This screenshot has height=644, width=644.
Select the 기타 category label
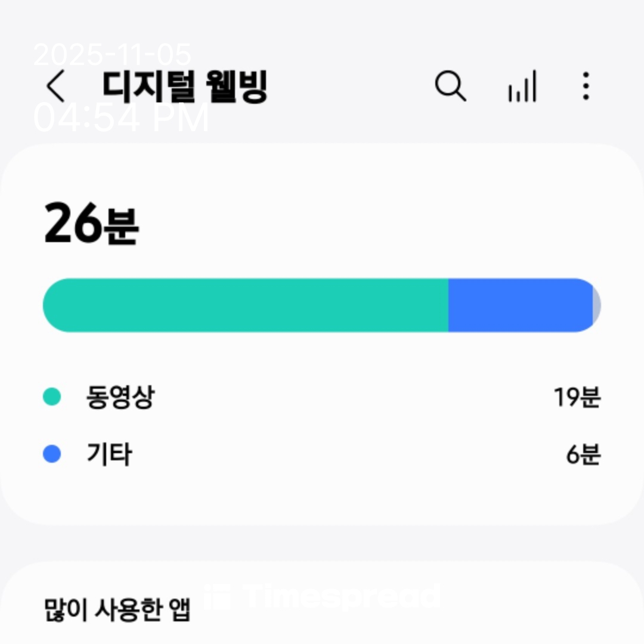click(x=109, y=454)
